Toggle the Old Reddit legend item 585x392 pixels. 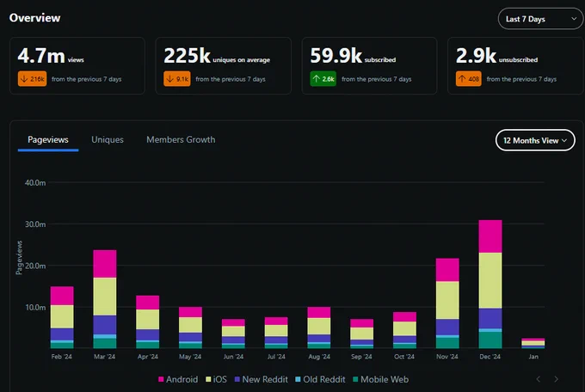(320, 379)
